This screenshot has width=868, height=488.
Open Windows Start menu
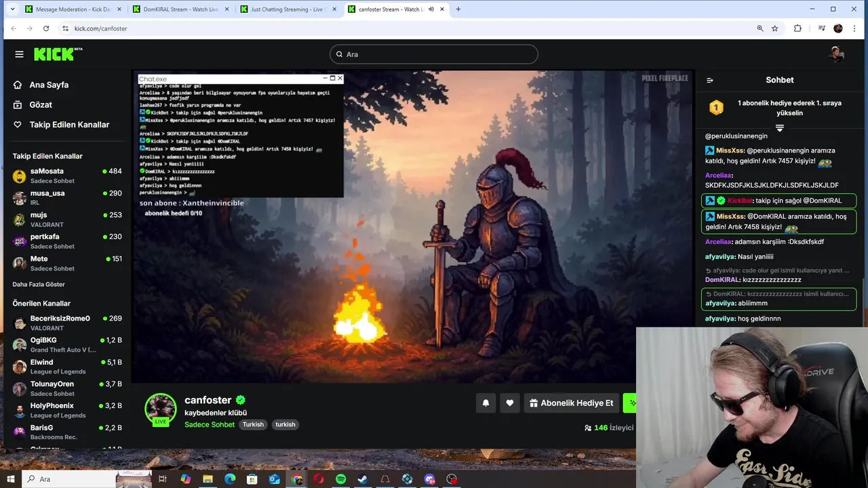coord(11,479)
